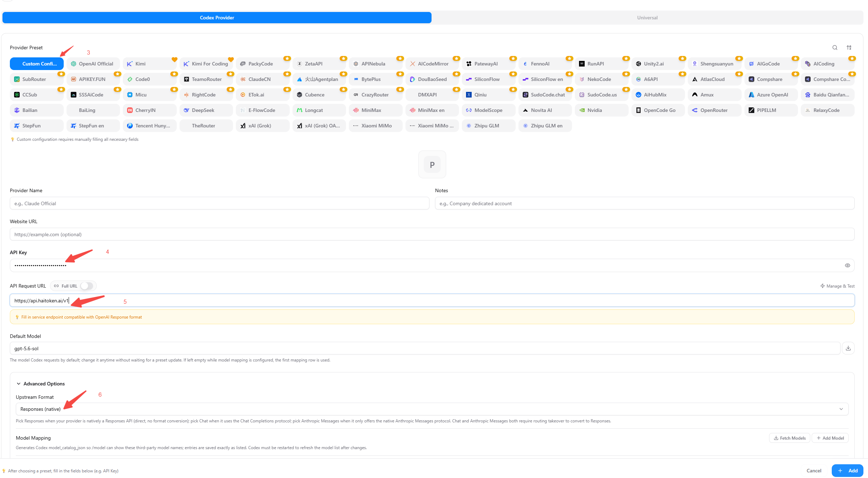Pick the DeepSeek preset

pos(206,110)
